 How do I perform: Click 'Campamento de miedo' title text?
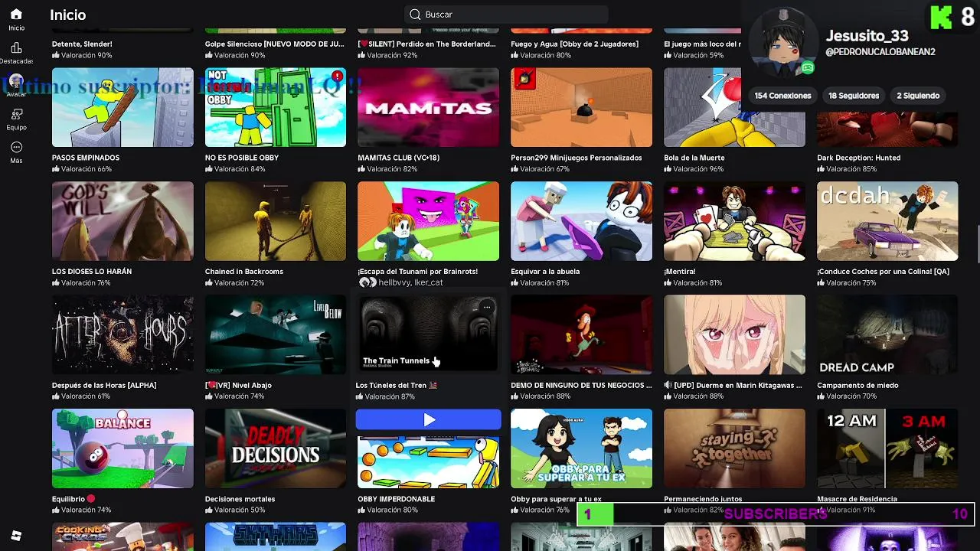(x=857, y=385)
